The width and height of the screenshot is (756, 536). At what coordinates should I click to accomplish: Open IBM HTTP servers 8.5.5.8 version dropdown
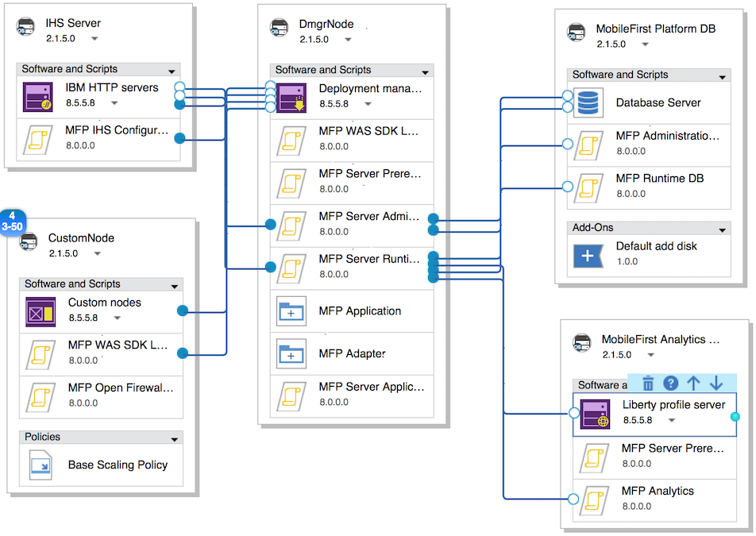(x=114, y=102)
